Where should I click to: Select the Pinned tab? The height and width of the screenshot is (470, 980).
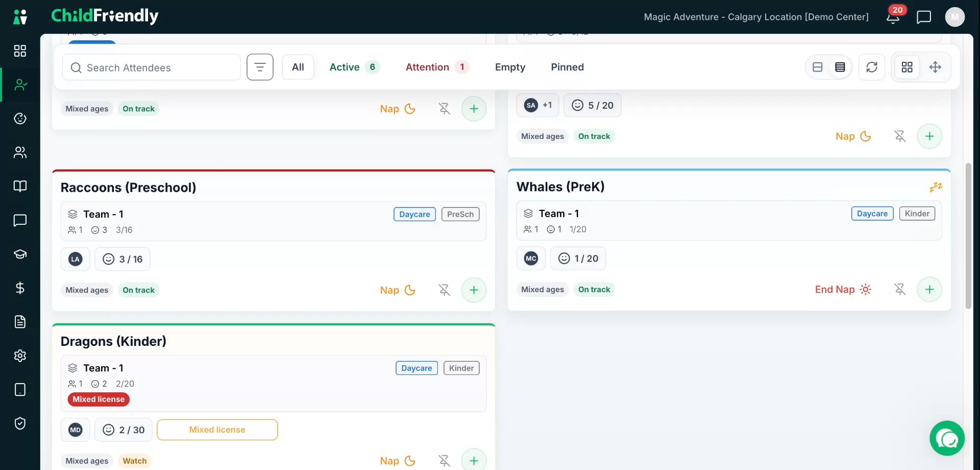pos(567,67)
